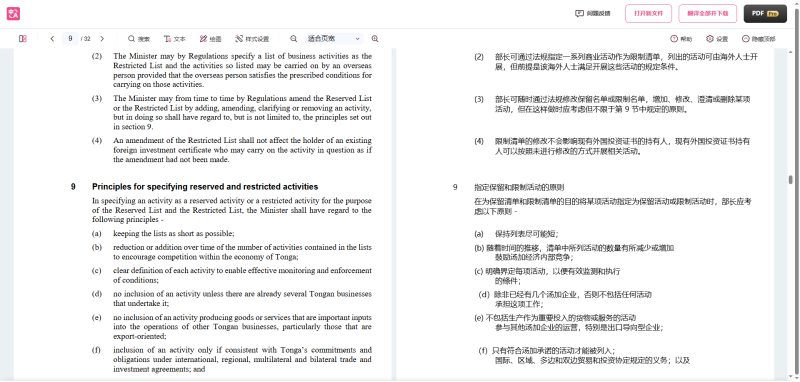The image size is (800, 382).
Task: Select the text (文本) tool
Action: pos(174,39)
